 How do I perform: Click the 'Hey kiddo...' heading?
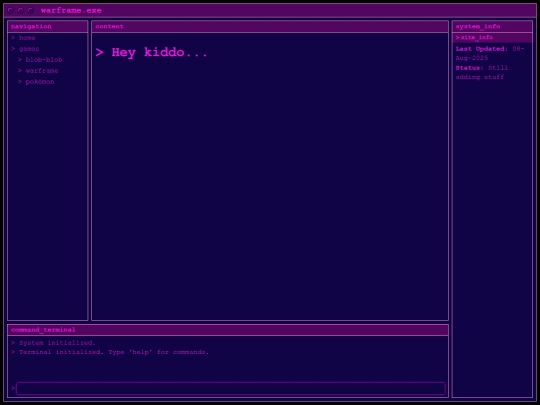tap(152, 53)
